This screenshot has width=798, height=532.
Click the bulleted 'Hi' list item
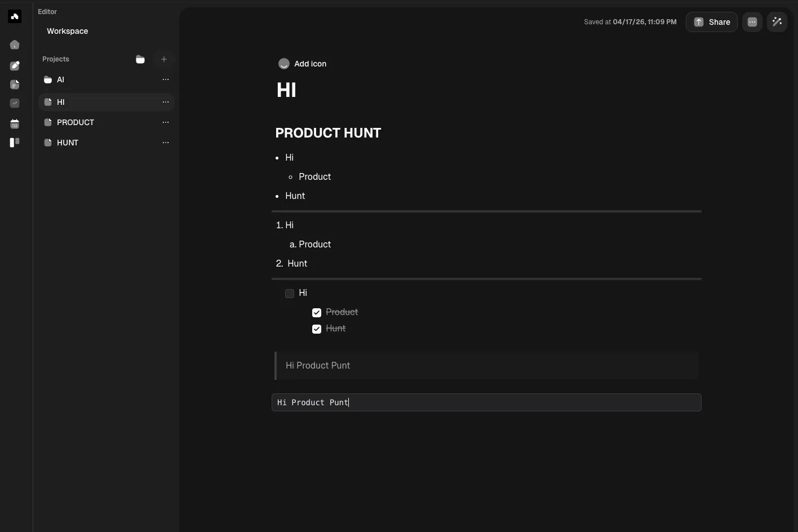[x=290, y=158]
